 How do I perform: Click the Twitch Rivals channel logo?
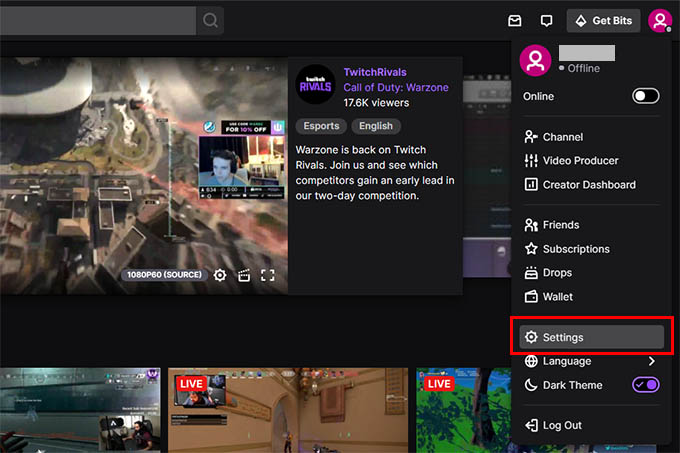(x=315, y=84)
